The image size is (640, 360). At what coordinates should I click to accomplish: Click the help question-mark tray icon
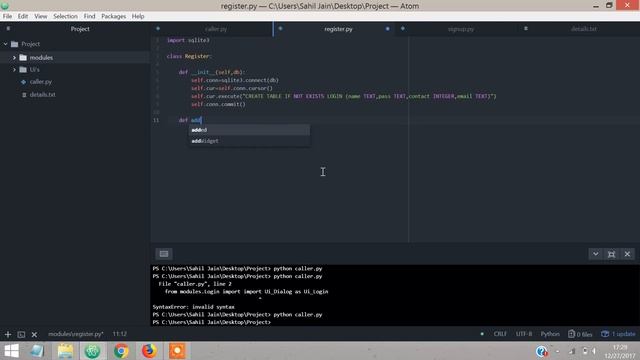pos(542,351)
